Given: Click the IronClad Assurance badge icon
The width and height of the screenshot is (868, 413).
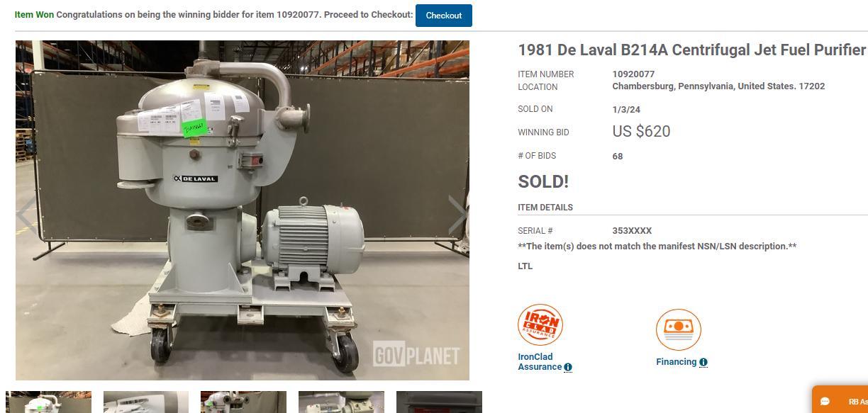Looking at the screenshot, I should click(x=540, y=325).
